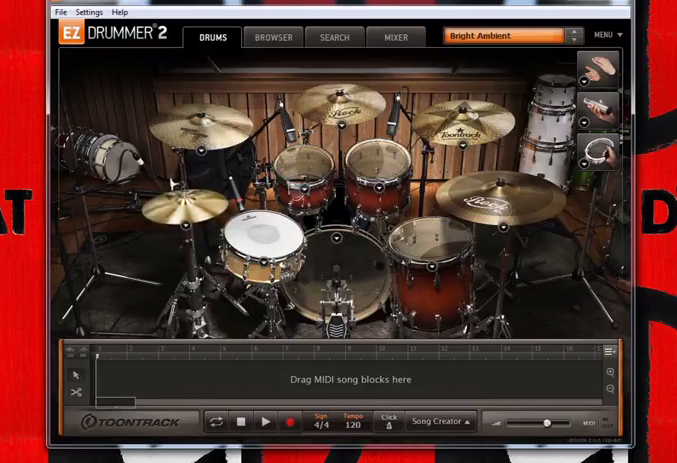
Task: Zoom out the song track
Action: tap(610, 389)
